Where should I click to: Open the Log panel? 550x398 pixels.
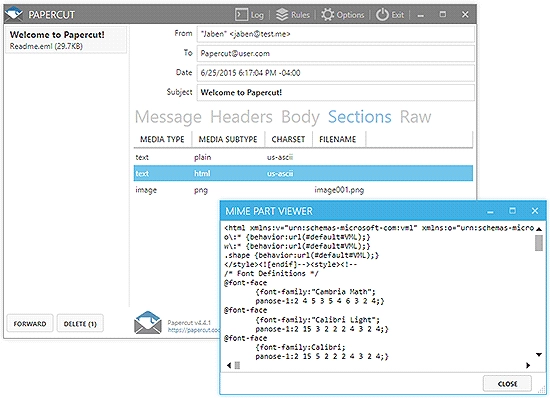(249, 15)
